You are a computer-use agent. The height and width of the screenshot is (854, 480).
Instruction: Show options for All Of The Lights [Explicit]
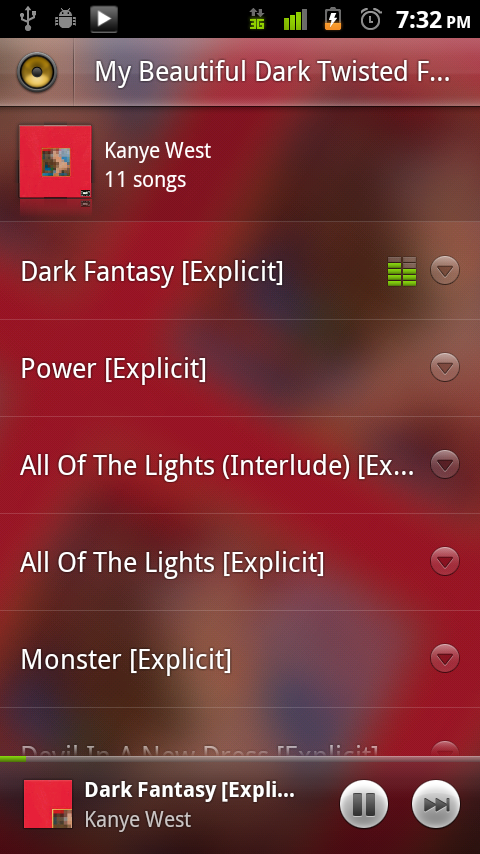[445, 562]
